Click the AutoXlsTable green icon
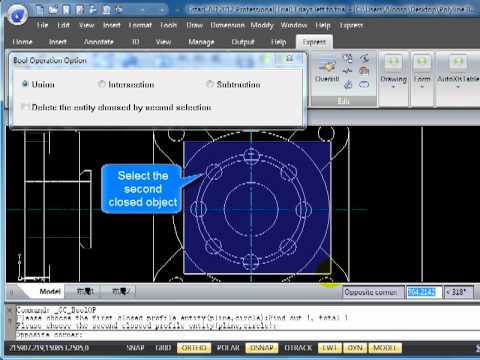This screenshot has width=480, height=360. pyautogui.click(x=458, y=62)
